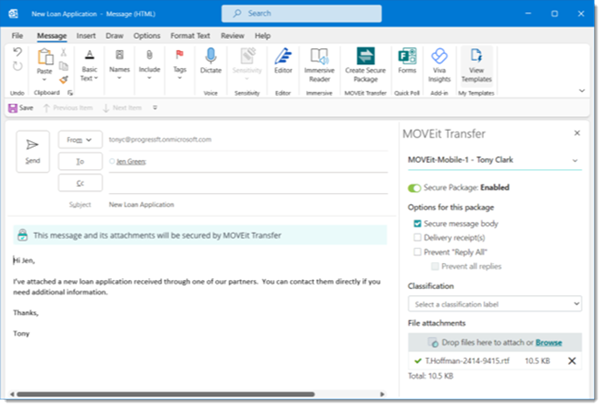Expand the MOVEit-Mobile-1 account dropdown
Image resolution: width=602 pixels, height=407 pixels.
click(575, 160)
